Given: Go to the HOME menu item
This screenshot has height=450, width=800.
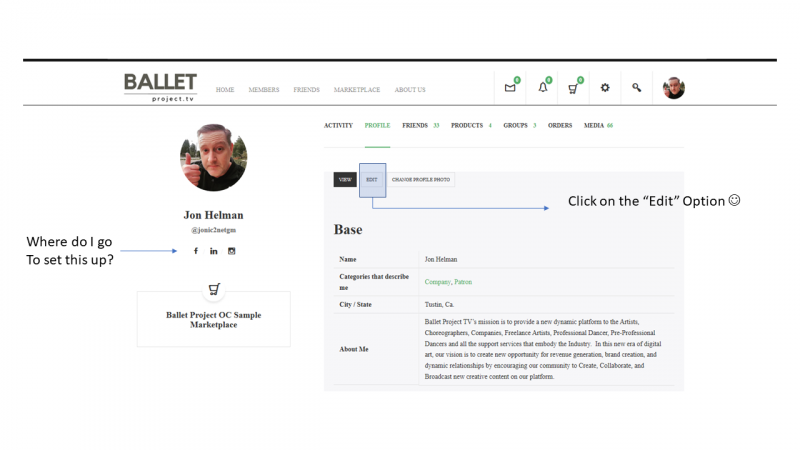Looking at the screenshot, I should [x=225, y=90].
